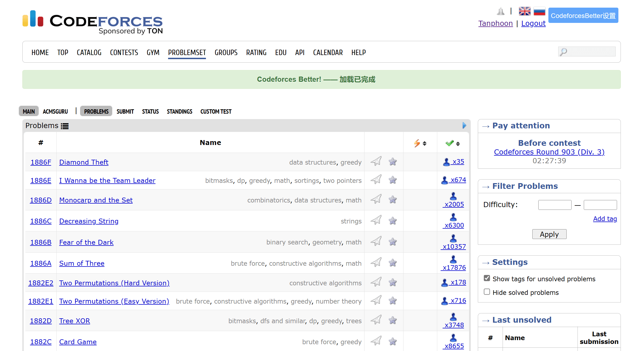Submit icon for Two Permutations (Hard Version)
The image size is (644, 351).
pos(376,282)
